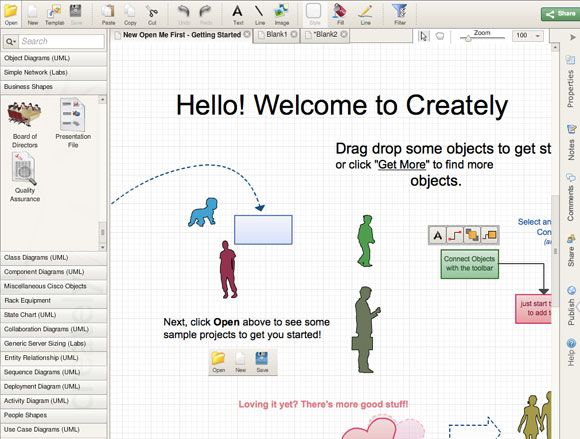Select the Quality Assurance shape
The height and width of the screenshot is (439, 580).
(x=25, y=177)
